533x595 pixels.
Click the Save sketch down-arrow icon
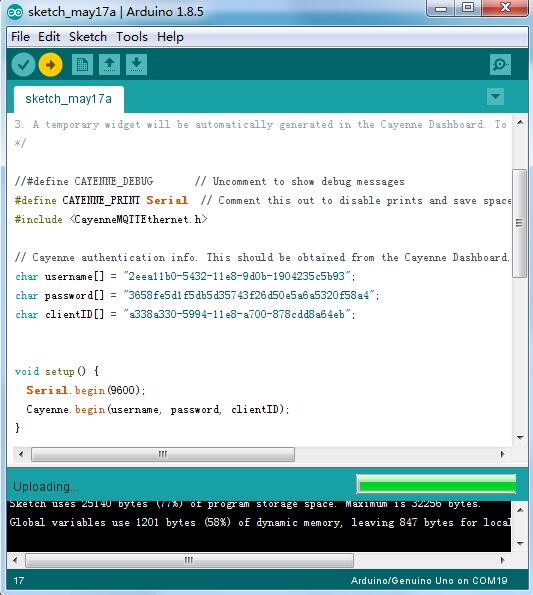click(x=137, y=65)
